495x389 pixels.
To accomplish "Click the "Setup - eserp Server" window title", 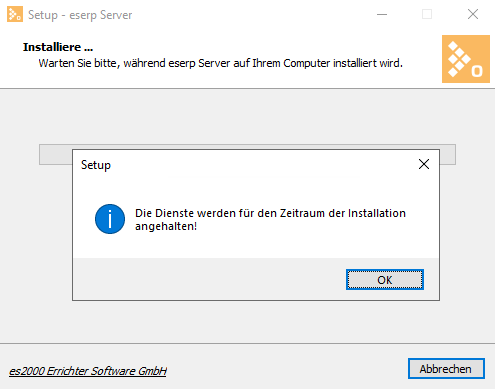I will (80, 15).
